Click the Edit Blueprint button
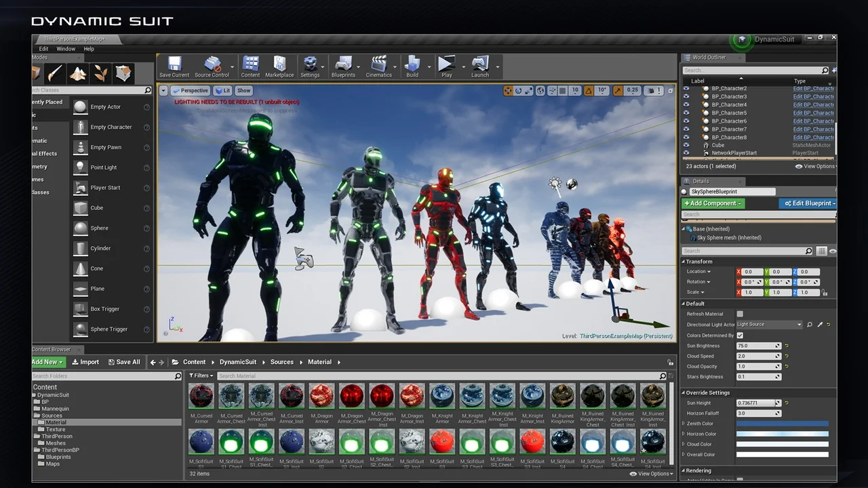 click(808, 203)
